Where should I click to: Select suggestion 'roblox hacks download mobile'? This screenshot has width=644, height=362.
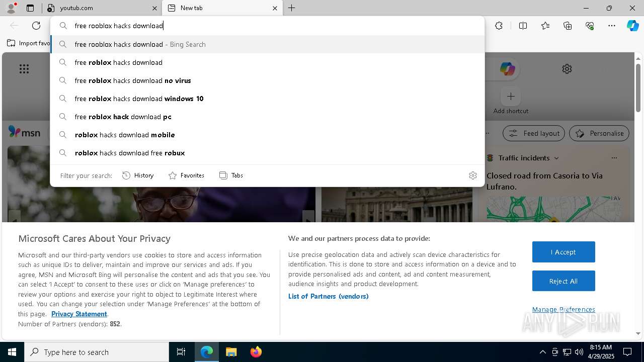click(267, 135)
